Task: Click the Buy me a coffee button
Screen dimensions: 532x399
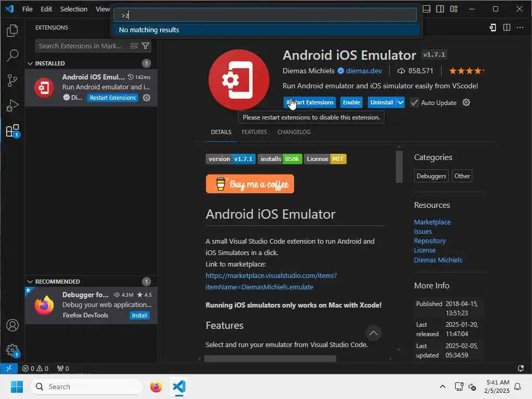Action: 250,184
